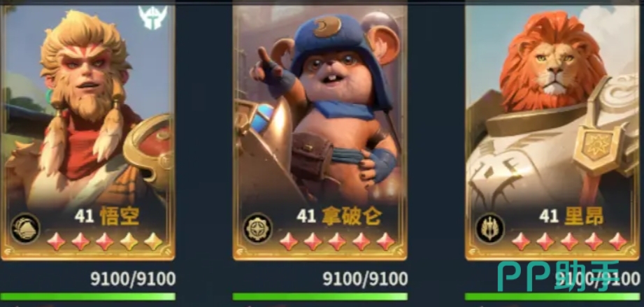The image size is (644, 307).
Task: Click the 9100/9100 value under 拿破仑
Action: tap(365, 279)
